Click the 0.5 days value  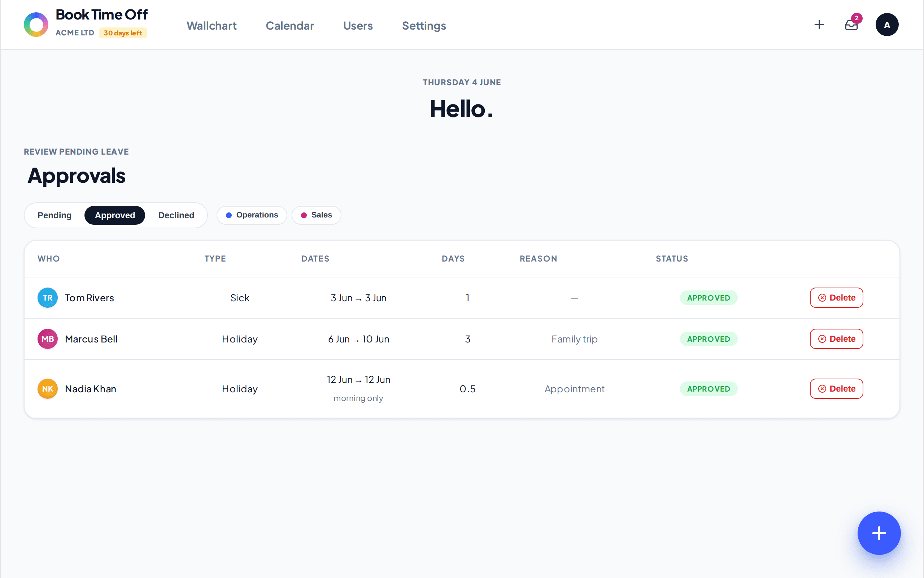(x=467, y=389)
